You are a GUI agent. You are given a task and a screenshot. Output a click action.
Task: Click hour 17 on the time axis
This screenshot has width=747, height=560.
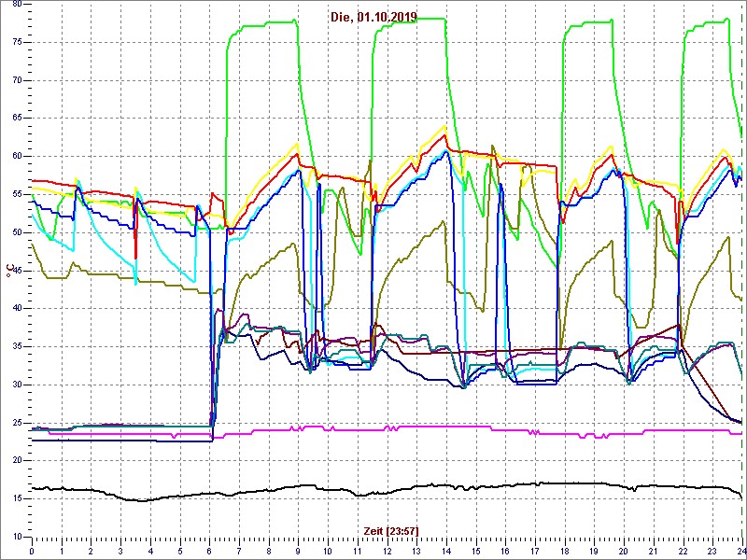534,551
